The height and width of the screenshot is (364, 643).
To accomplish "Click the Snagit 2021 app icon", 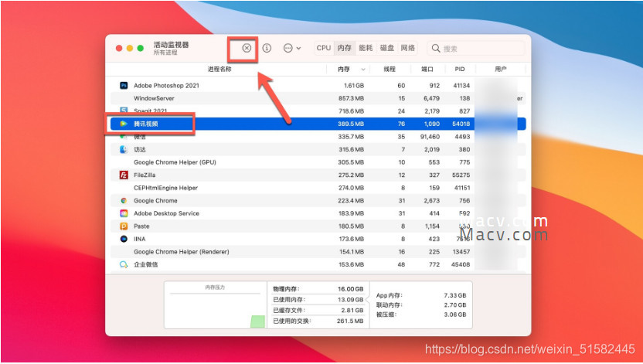I will (124, 111).
